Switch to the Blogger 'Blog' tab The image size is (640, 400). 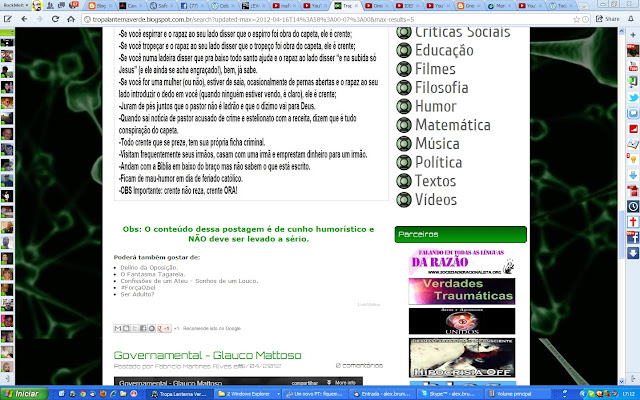[x=100, y=6]
